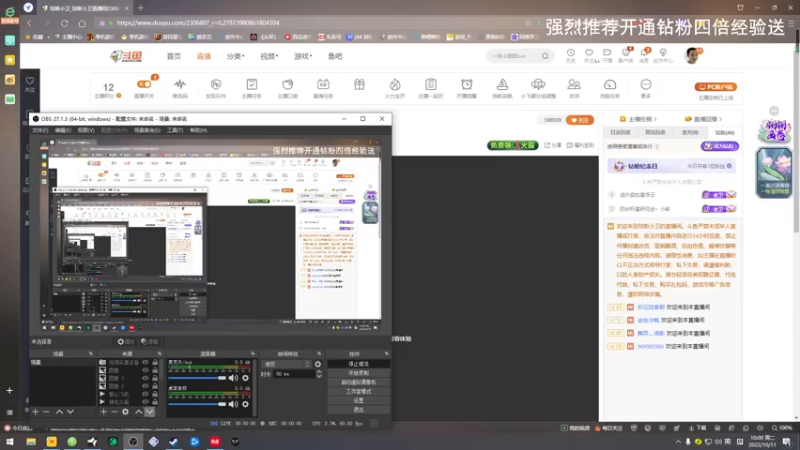
Task: Open the 鱼吧 forum tab
Action: point(335,56)
